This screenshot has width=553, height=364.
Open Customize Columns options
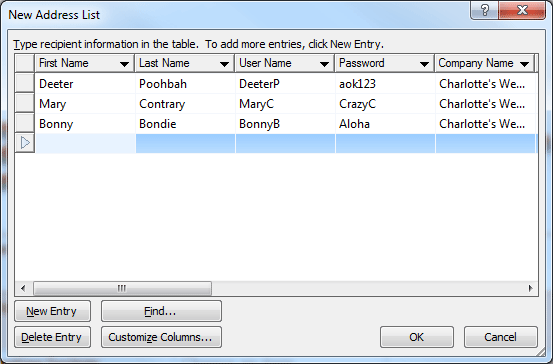click(x=161, y=337)
